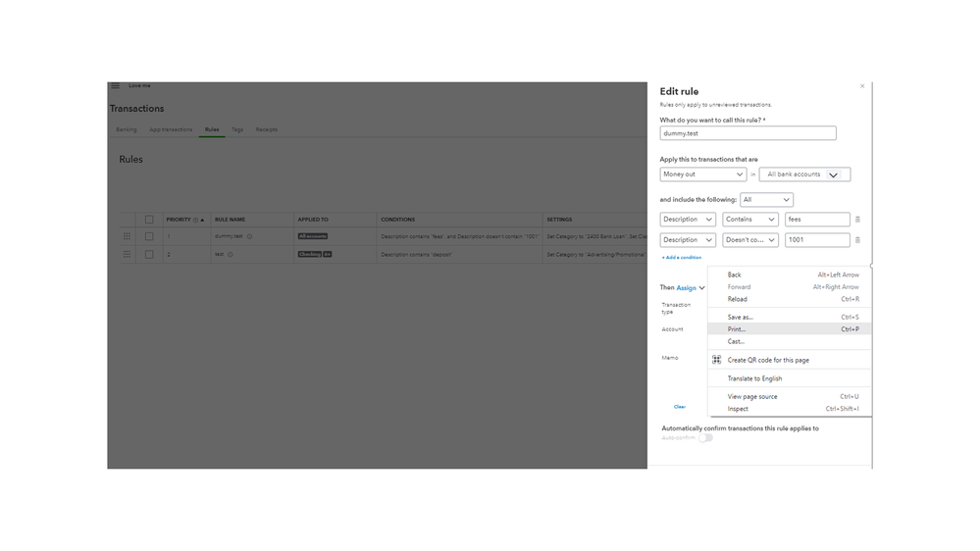Click the Clear link
The height and width of the screenshot is (551, 980).
click(680, 407)
